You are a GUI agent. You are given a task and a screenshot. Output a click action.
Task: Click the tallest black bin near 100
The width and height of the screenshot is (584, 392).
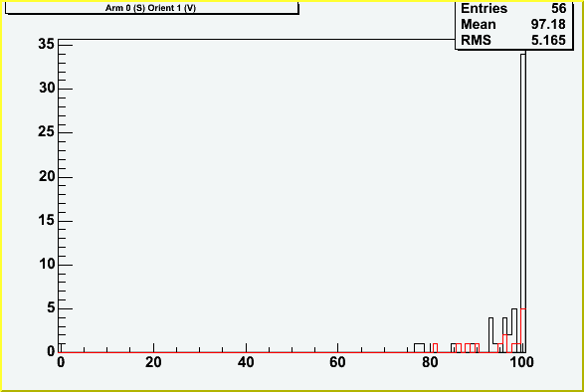pyautogui.click(x=523, y=203)
